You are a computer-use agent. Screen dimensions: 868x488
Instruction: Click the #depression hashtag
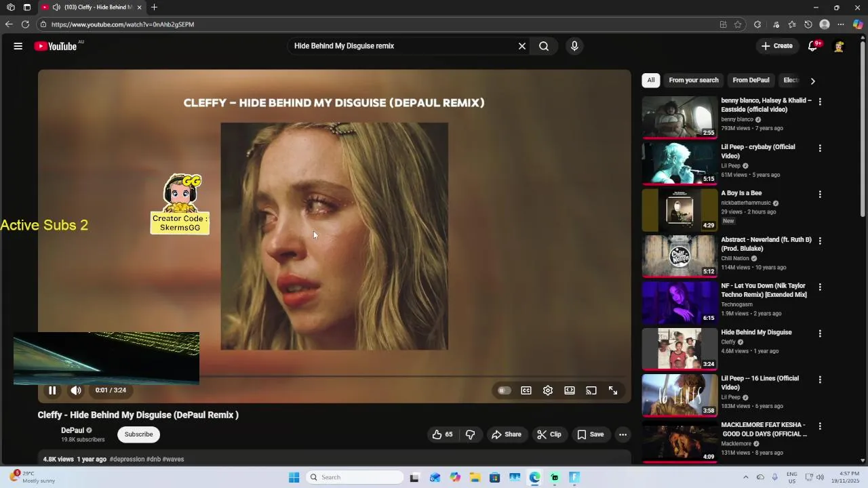(127, 460)
